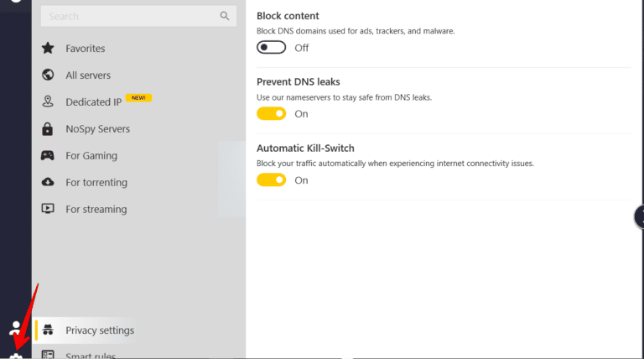The width and height of the screenshot is (644, 359).
Task: Click the cloud download icon for torrenting
Action: click(x=48, y=183)
